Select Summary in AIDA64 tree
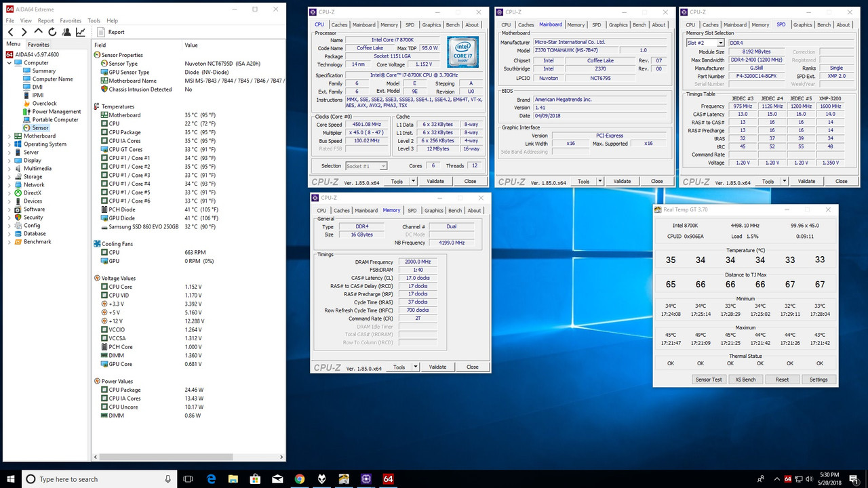 44,71
